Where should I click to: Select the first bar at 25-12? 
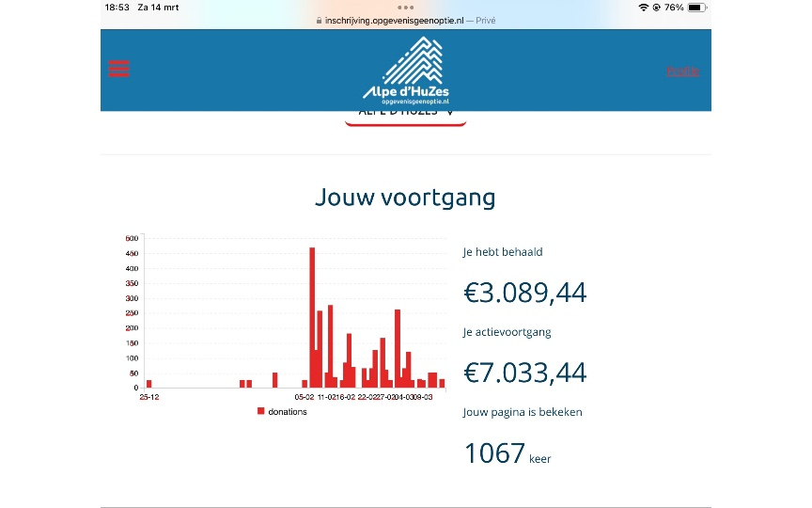click(x=148, y=384)
